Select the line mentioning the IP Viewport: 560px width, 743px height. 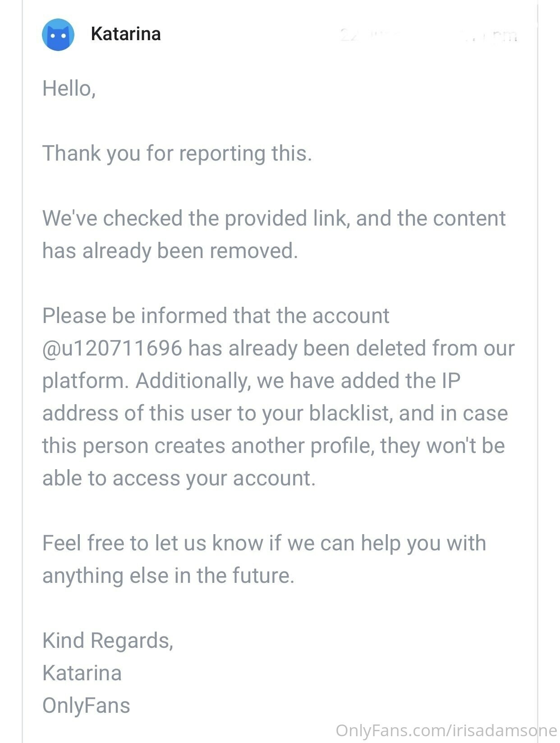(251, 381)
